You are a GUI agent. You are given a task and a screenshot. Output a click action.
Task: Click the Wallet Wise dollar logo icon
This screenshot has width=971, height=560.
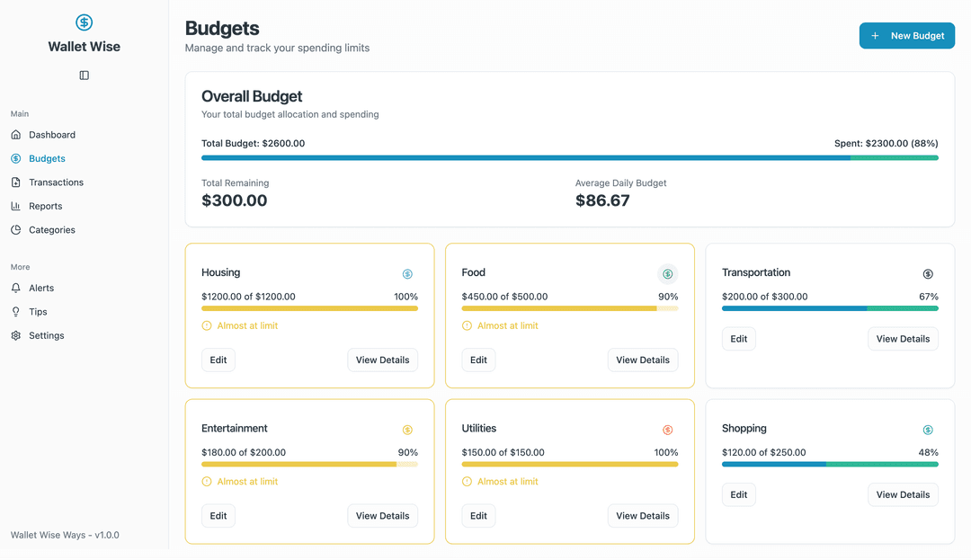click(x=84, y=22)
